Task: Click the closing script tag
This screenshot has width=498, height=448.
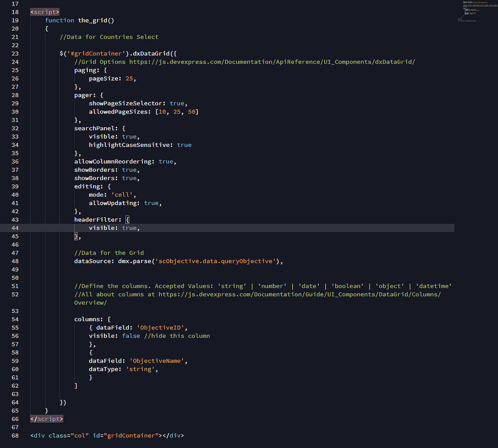Action: pyautogui.click(x=47, y=419)
